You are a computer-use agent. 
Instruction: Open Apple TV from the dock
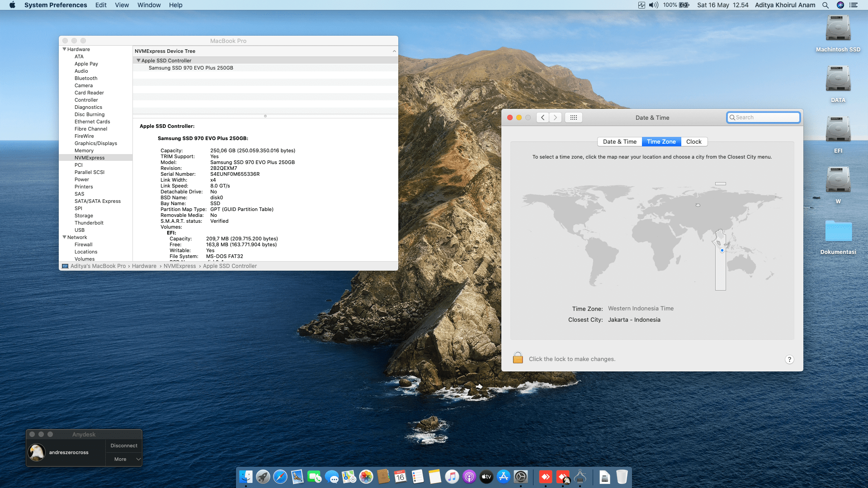[x=486, y=477]
